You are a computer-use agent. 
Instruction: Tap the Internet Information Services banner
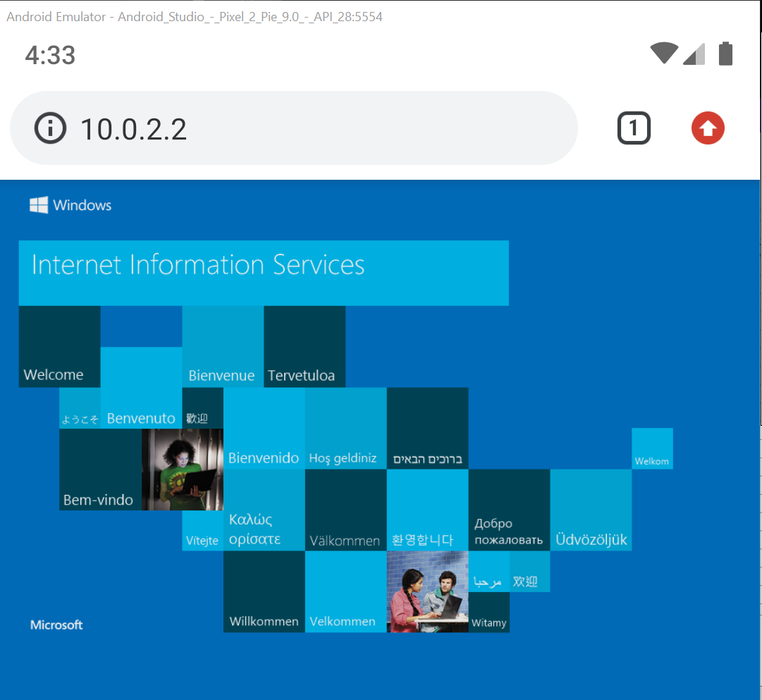[x=264, y=273]
